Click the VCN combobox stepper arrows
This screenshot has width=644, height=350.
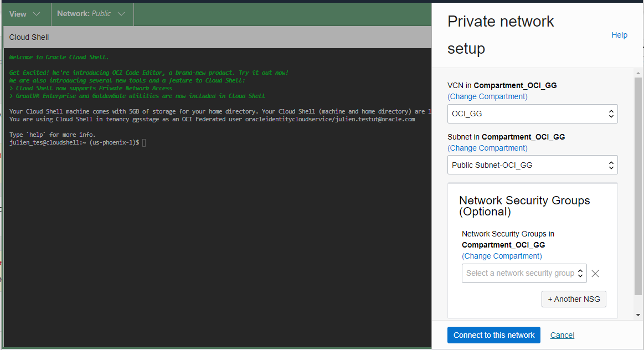[610, 114]
